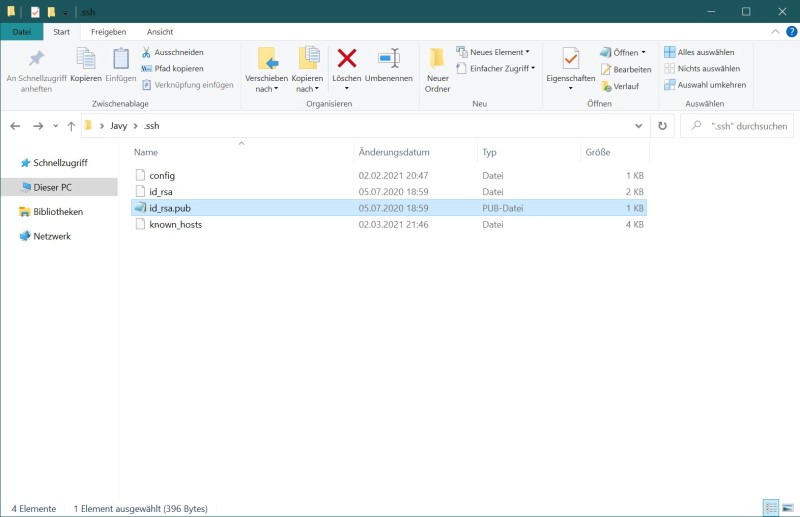Viewport: 800px width, 517px height.
Task: Go back with left arrow
Action: 15,126
